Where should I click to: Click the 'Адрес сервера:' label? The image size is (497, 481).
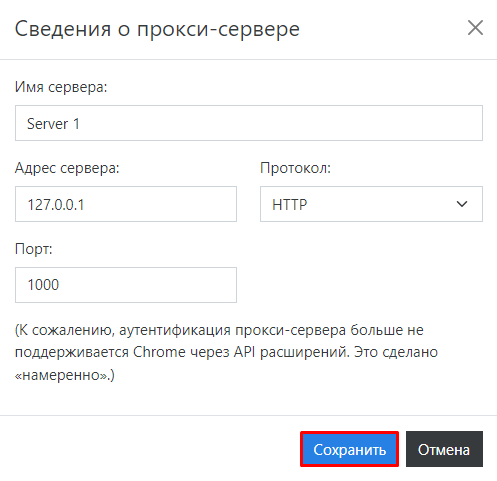pos(67,168)
